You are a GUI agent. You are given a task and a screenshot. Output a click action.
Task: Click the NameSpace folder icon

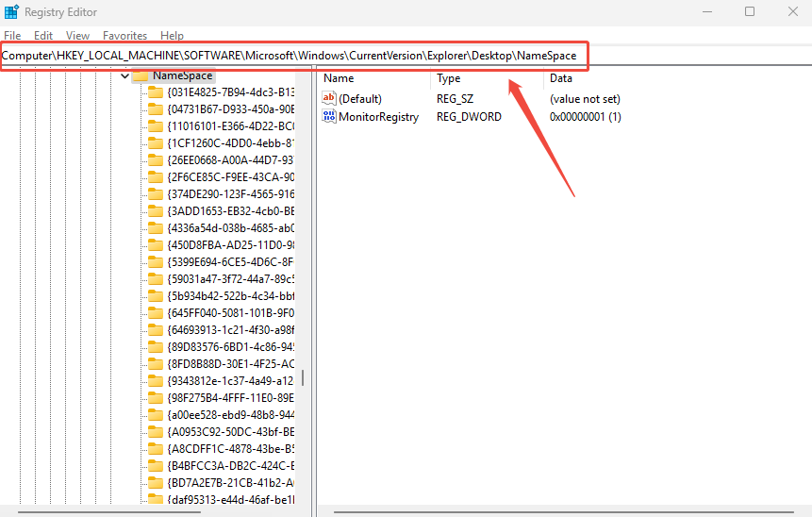[141, 75]
